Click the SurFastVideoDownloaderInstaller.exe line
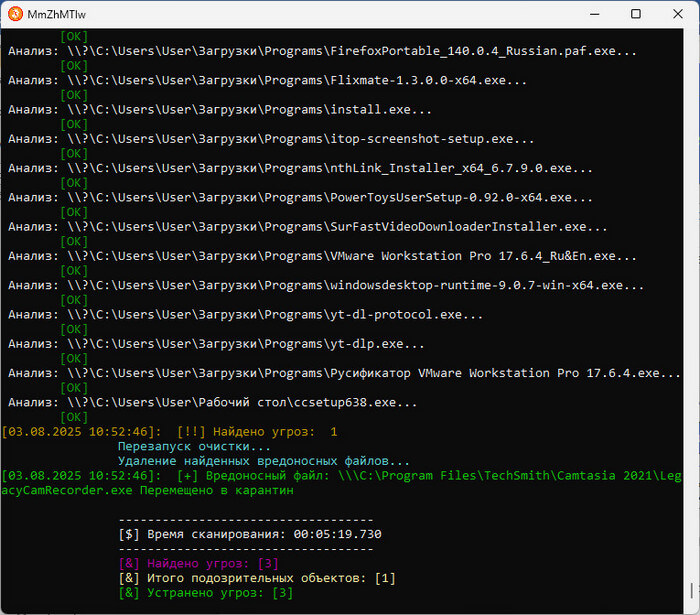The image size is (700, 615). pos(307,227)
